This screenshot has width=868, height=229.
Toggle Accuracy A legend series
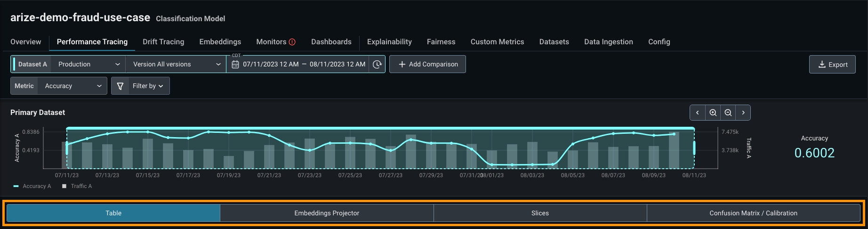(32, 186)
